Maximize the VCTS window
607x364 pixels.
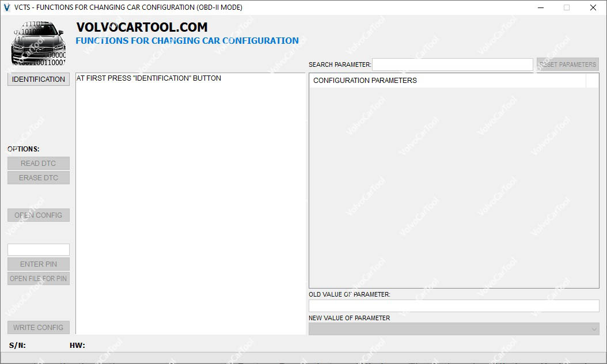(x=567, y=7)
